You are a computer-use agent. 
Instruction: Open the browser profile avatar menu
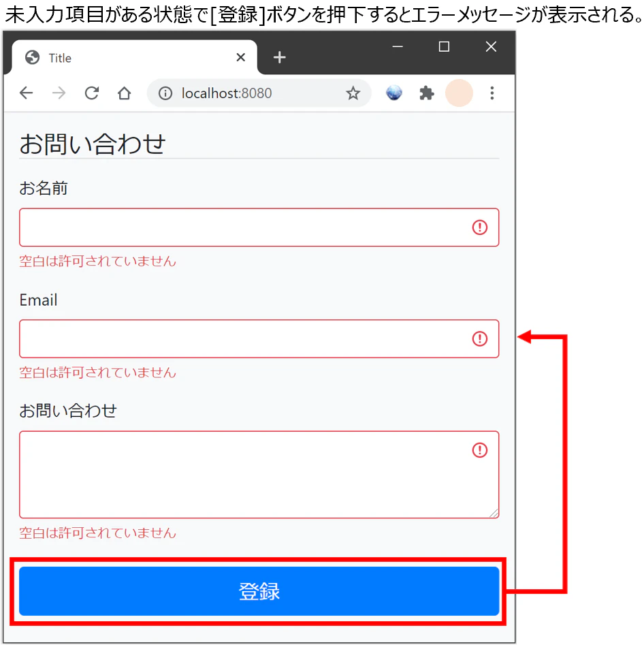[x=459, y=93]
